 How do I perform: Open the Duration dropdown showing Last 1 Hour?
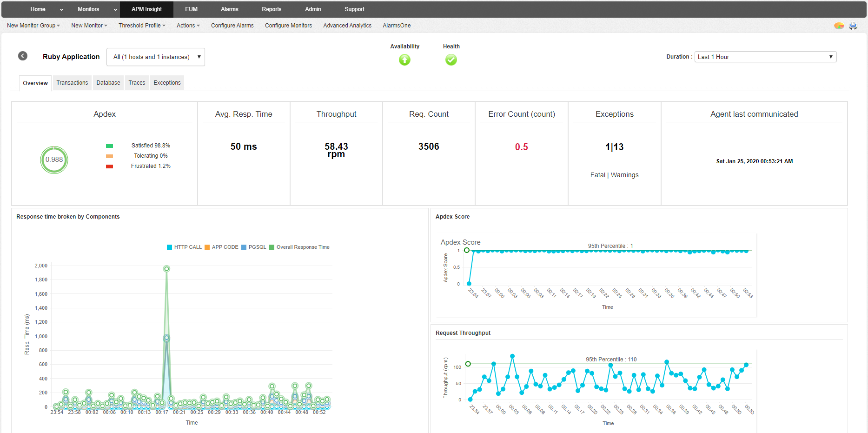tap(765, 56)
